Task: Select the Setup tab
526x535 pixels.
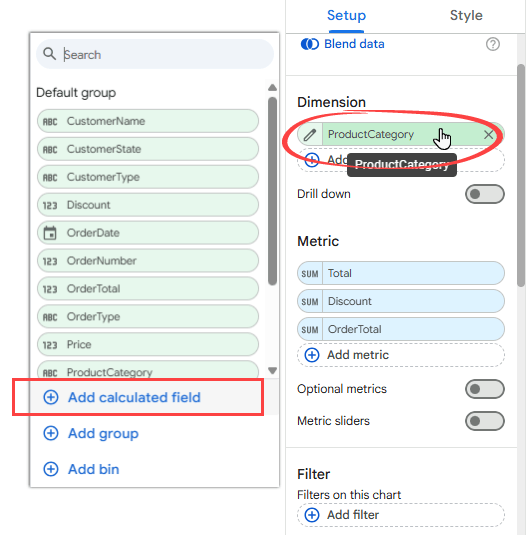Action: point(346,15)
